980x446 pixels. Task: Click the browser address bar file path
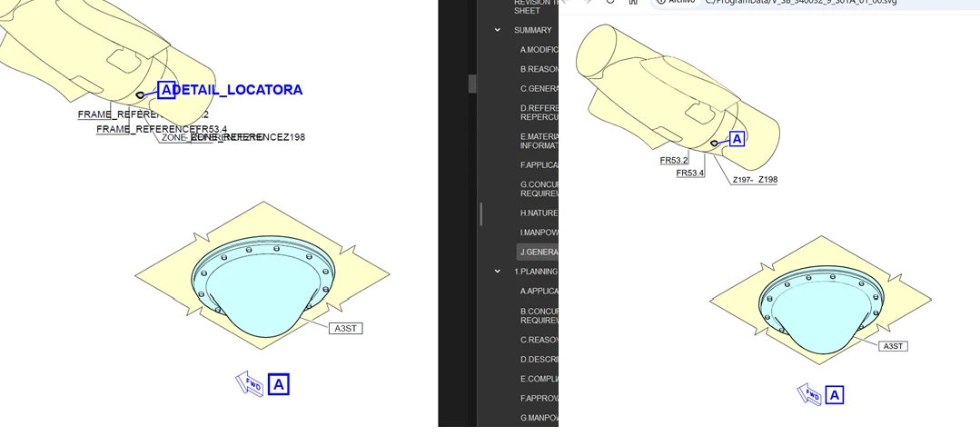coord(801,3)
